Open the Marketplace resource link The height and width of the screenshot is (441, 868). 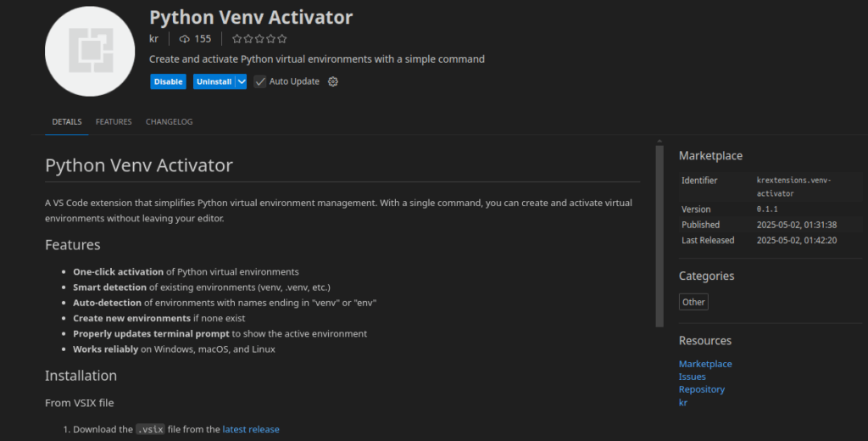(705, 364)
